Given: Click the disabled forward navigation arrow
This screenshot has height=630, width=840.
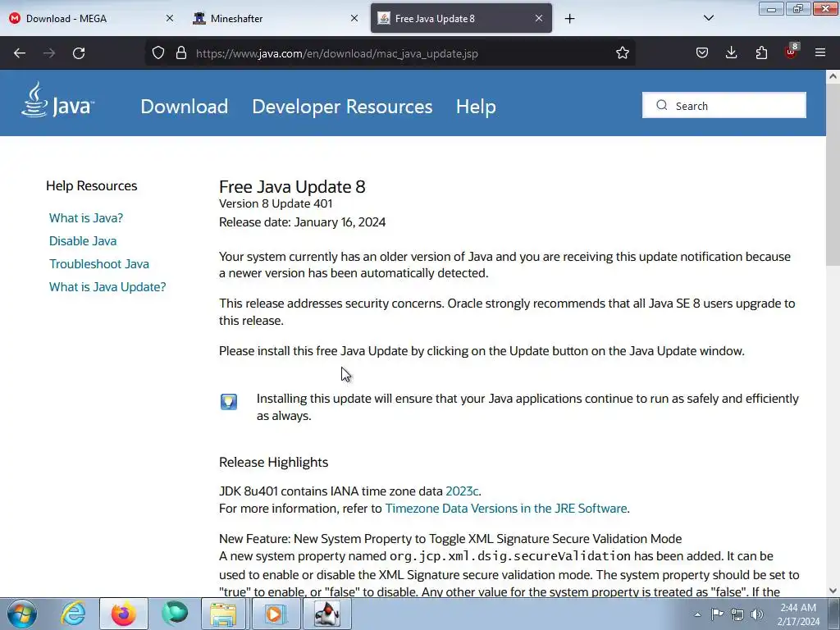Looking at the screenshot, I should [49, 53].
